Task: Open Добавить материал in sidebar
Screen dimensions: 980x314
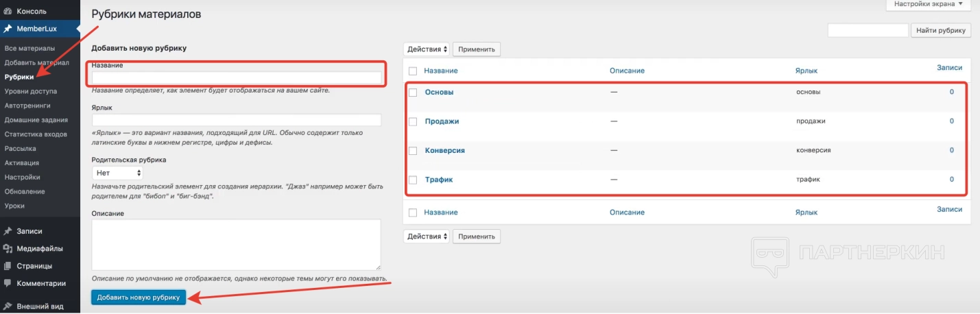Action: (x=36, y=62)
